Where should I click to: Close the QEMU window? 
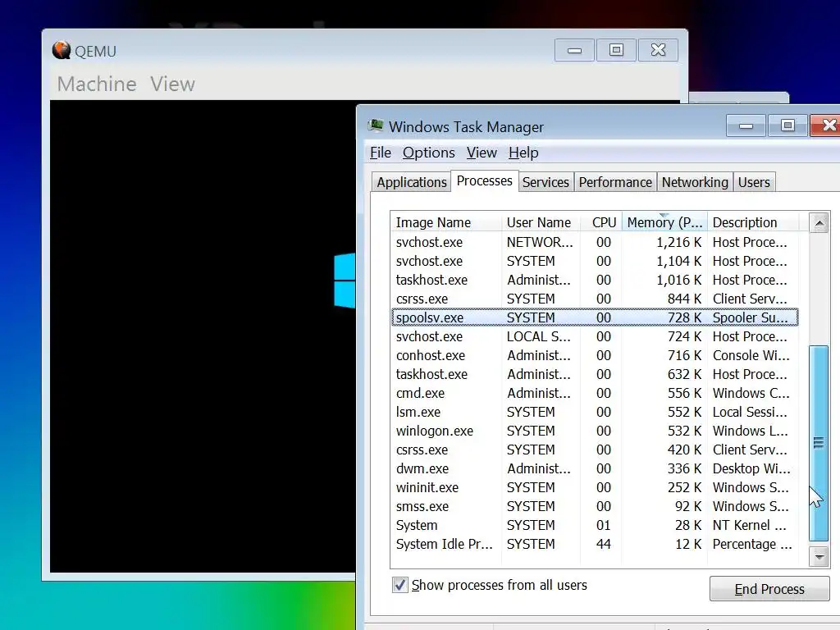click(658, 50)
